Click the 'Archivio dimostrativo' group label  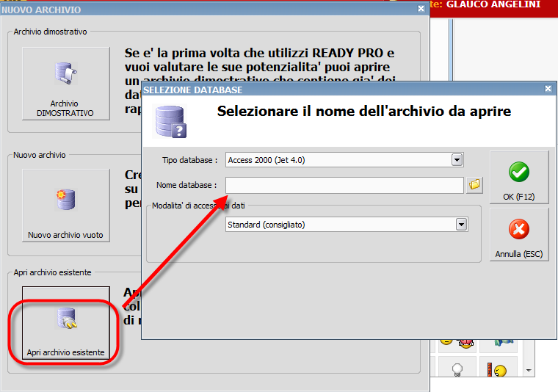(50, 32)
